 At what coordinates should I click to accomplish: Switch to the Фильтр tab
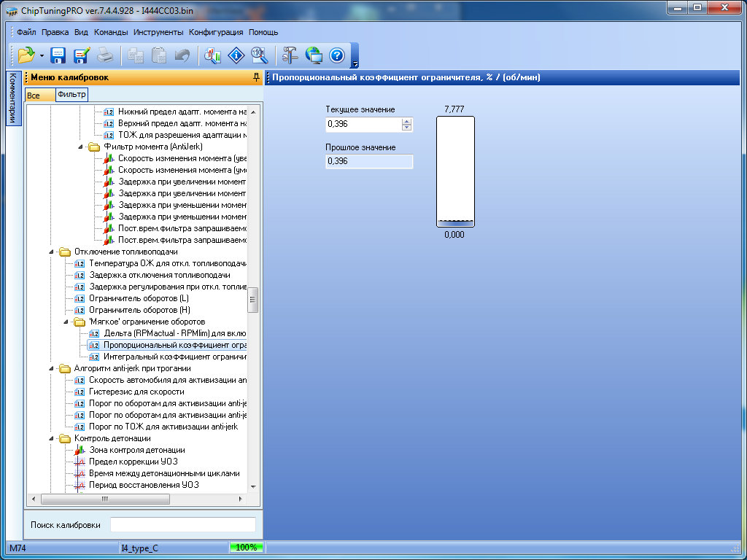point(71,94)
